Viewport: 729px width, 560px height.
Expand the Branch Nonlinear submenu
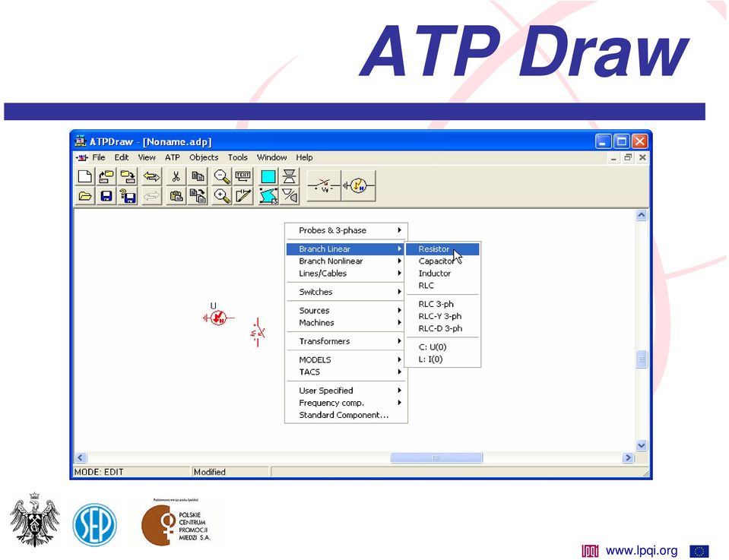pos(347,261)
